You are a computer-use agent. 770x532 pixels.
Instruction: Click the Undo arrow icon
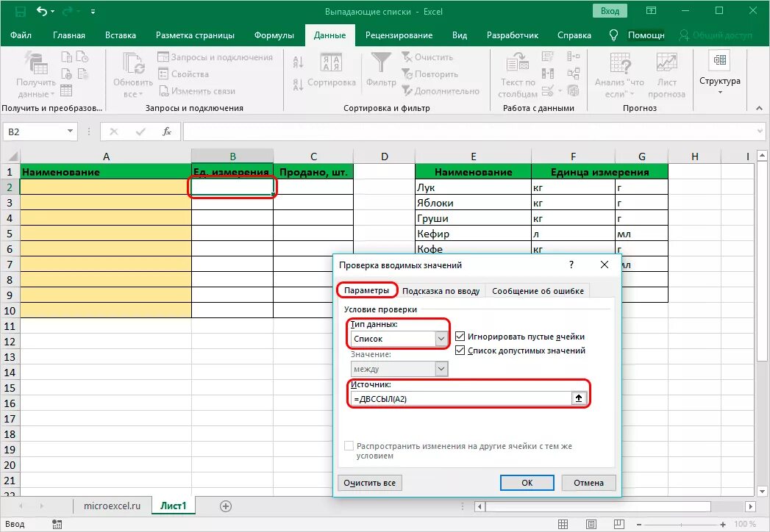(42, 11)
